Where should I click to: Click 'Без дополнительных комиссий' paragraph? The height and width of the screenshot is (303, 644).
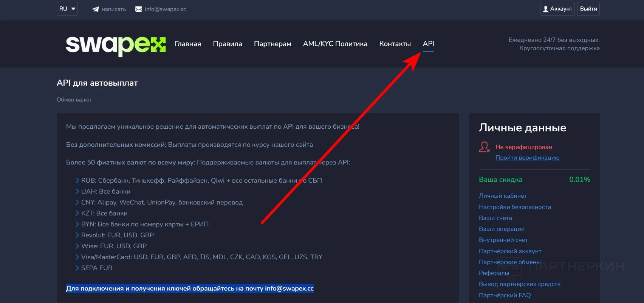[x=189, y=145]
